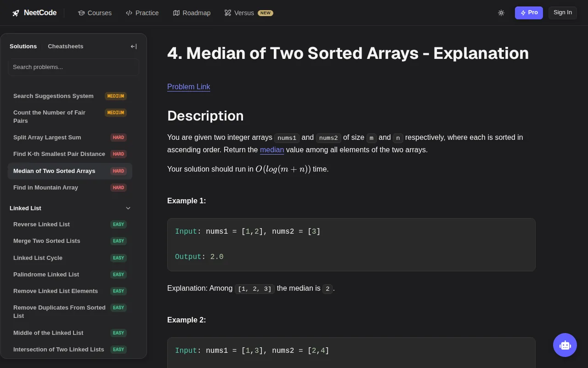
Task: Select Median of Two Sorted Arrays
Action: [70, 171]
